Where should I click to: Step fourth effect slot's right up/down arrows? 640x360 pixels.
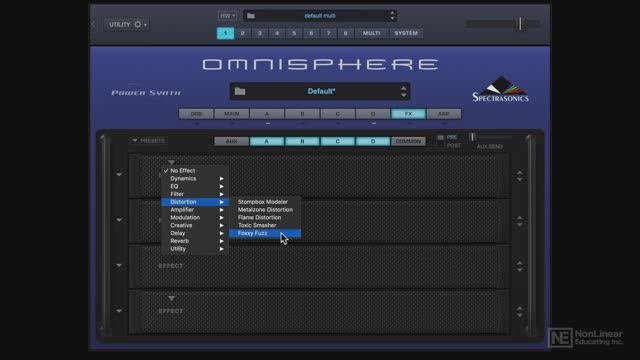coord(520,312)
